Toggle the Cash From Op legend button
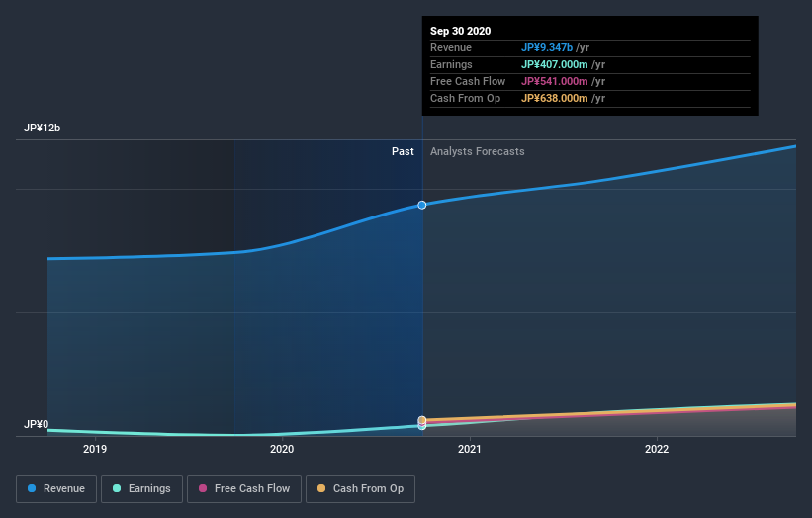The height and width of the screenshot is (518, 812). pyautogui.click(x=360, y=489)
